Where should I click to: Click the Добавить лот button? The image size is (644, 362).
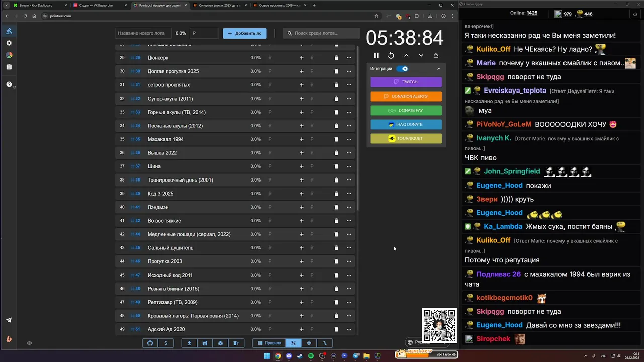245,33
